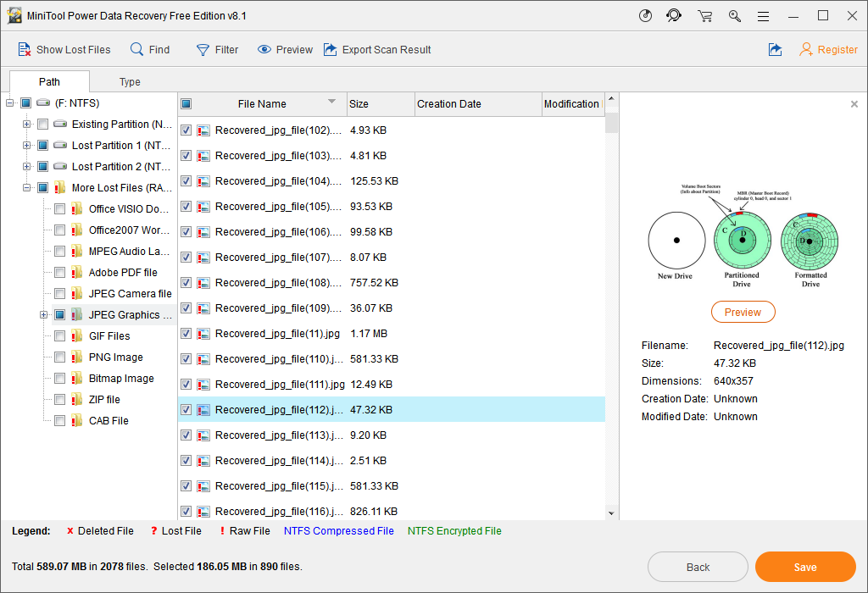
Task: Check the JPEG Camera file checkbox
Action: tap(60, 293)
